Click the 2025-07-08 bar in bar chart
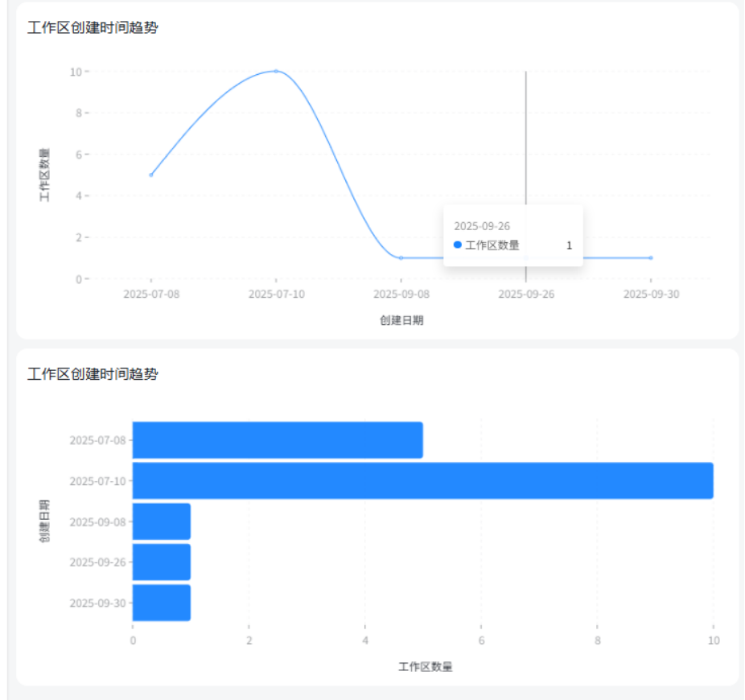Image resolution: width=745 pixels, height=700 pixels. pos(278,440)
